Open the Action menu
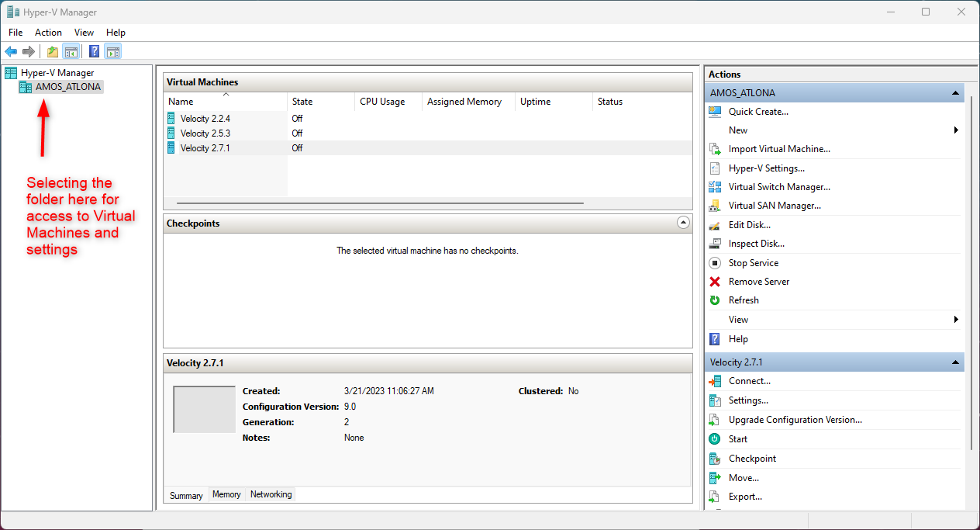The image size is (980, 530). 48,33
